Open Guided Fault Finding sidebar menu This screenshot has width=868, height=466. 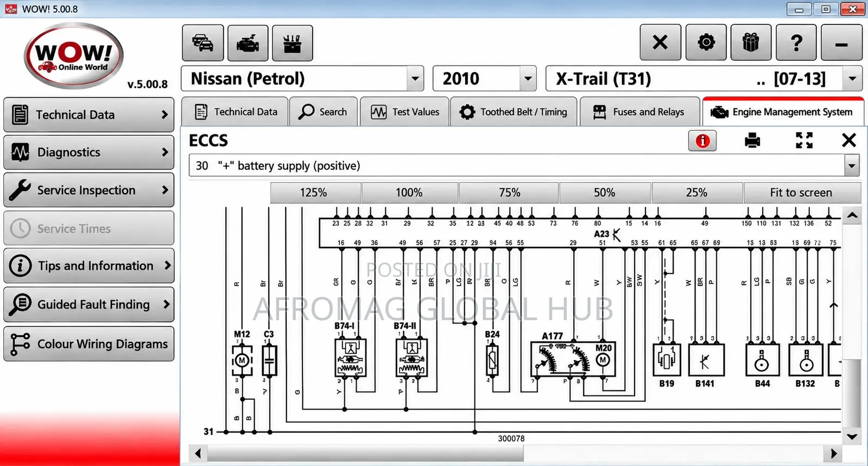(x=88, y=304)
